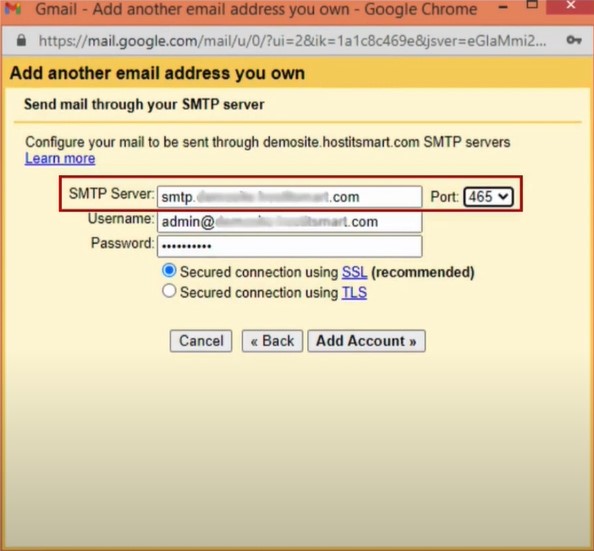This screenshot has width=594, height=551.
Task: Click the dropdown arrow next to 465
Action: click(x=503, y=196)
